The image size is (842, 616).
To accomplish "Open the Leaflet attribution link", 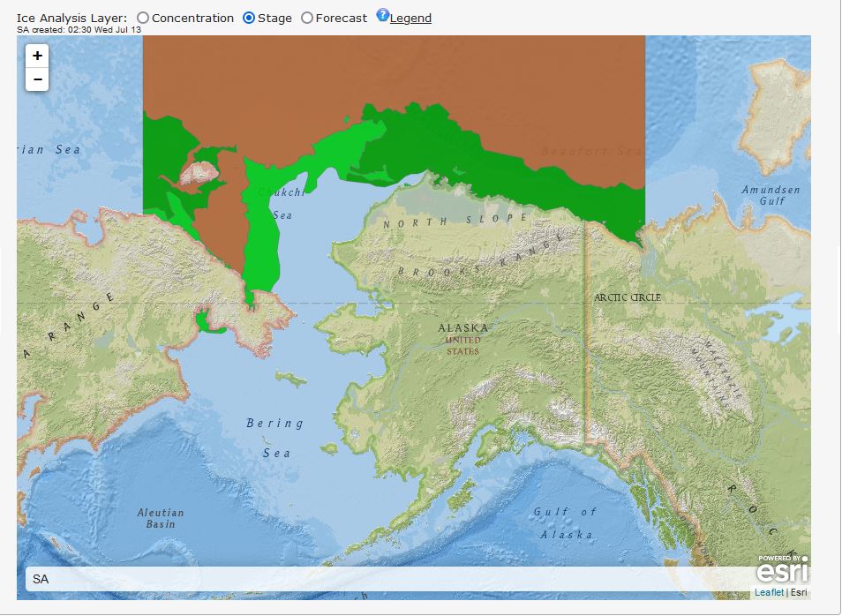I will coord(768,592).
